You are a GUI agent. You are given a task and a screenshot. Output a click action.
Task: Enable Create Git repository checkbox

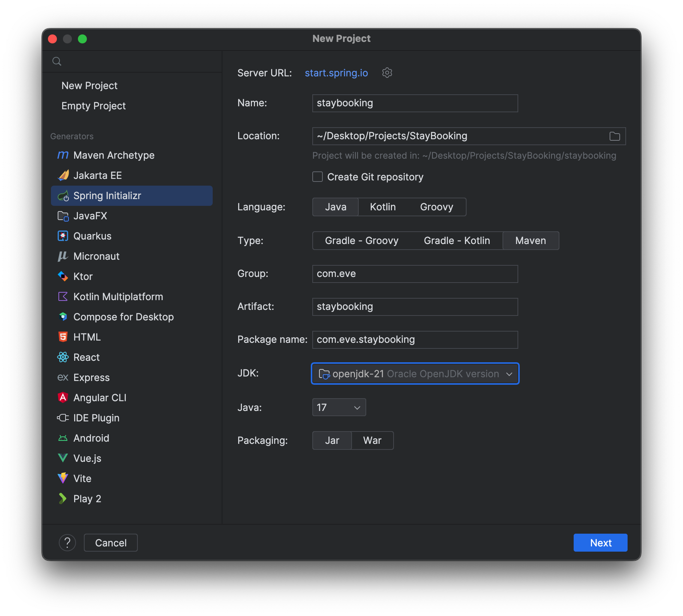pyautogui.click(x=318, y=177)
